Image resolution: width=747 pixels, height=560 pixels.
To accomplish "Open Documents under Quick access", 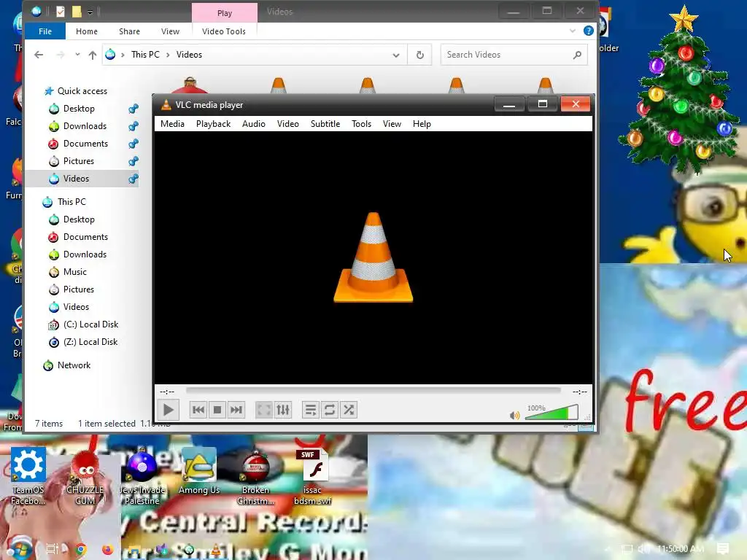I will click(x=86, y=144).
